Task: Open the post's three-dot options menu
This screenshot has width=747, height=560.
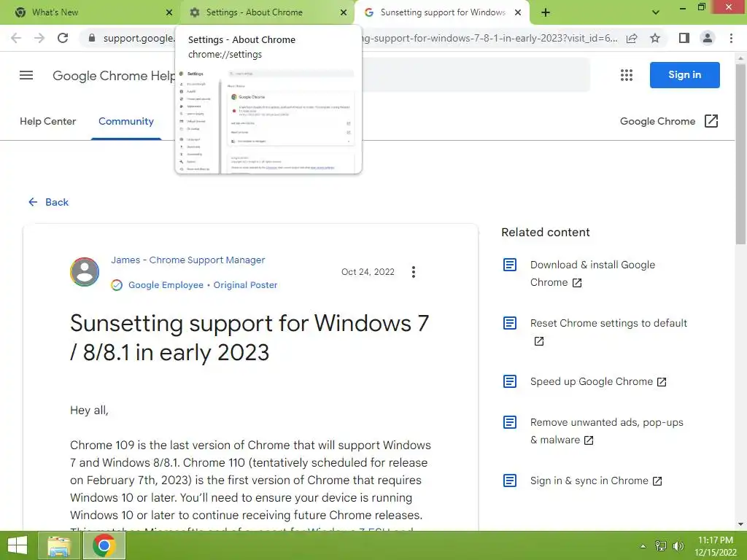Action: point(414,272)
